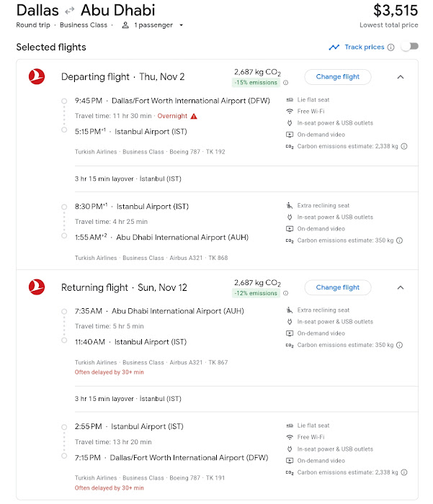Click the Extra reclining seat icon for TK 867

coord(290,310)
